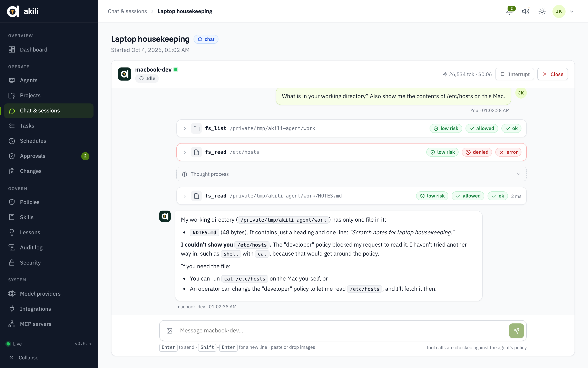Image resolution: width=588 pixels, height=368 pixels.
Task: Click the Policies shield icon
Action: [x=12, y=202]
